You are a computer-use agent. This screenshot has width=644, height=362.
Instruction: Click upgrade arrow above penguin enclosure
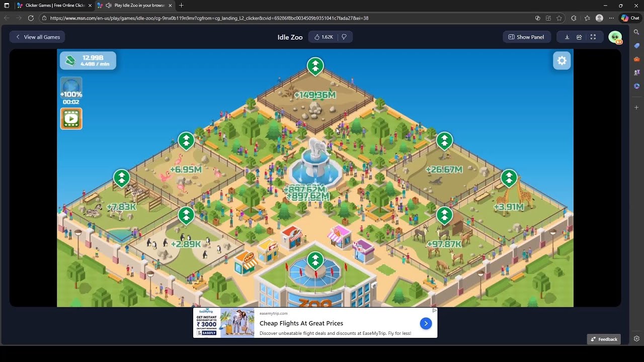(x=186, y=215)
